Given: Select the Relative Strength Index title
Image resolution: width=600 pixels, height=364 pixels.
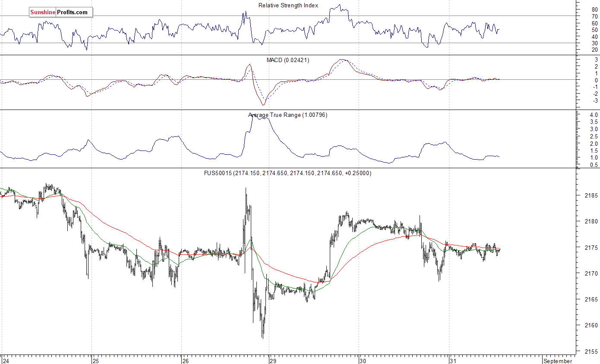Looking at the screenshot, I should (x=288, y=6).
